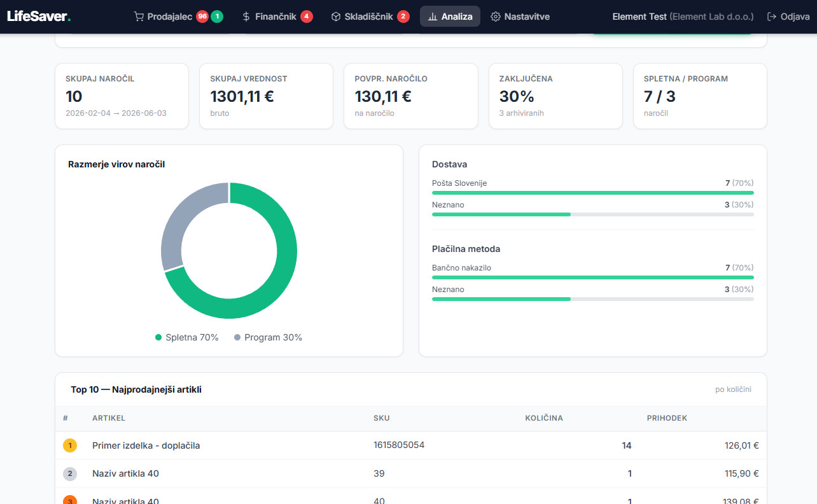Click the Odjava logout link
The height and width of the screenshot is (504, 817).
pos(788,17)
